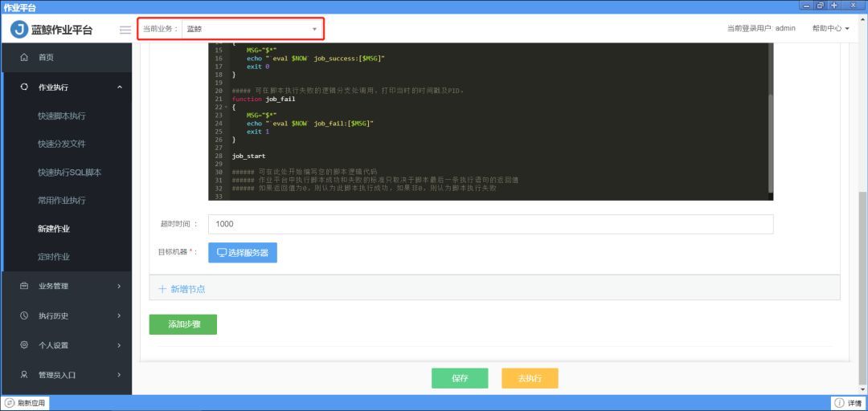This screenshot has height=411, width=868.
Task: Open 快速脚本执行 menu item
Action: pos(62,116)
